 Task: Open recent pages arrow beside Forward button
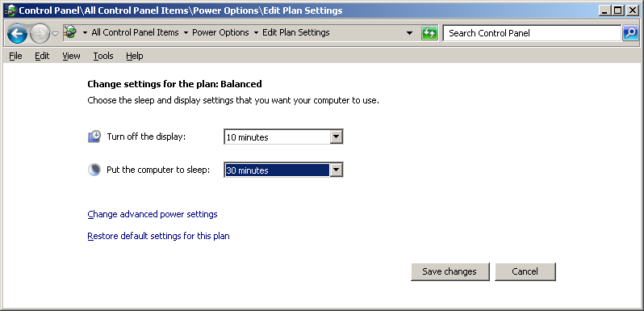coord(55,34)
